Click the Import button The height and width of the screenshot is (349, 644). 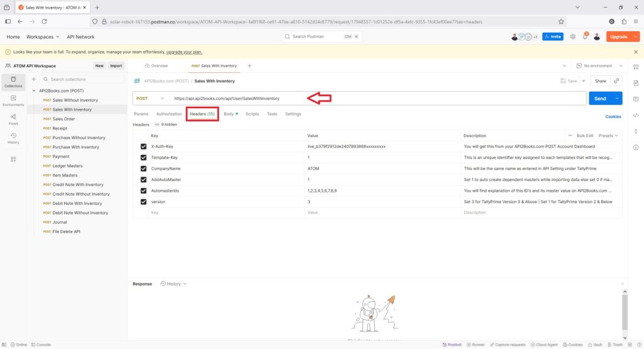coord(116,65)
